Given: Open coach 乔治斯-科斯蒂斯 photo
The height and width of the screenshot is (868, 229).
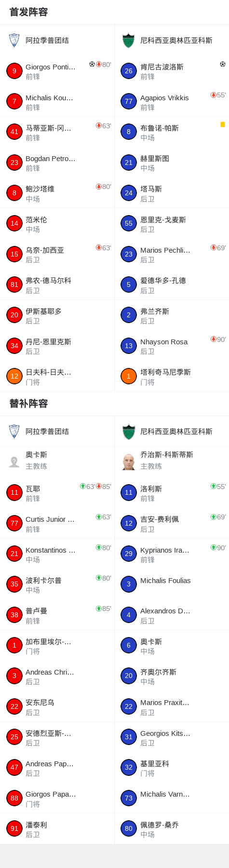Looking at the screenshot, I should click(129, 461).
